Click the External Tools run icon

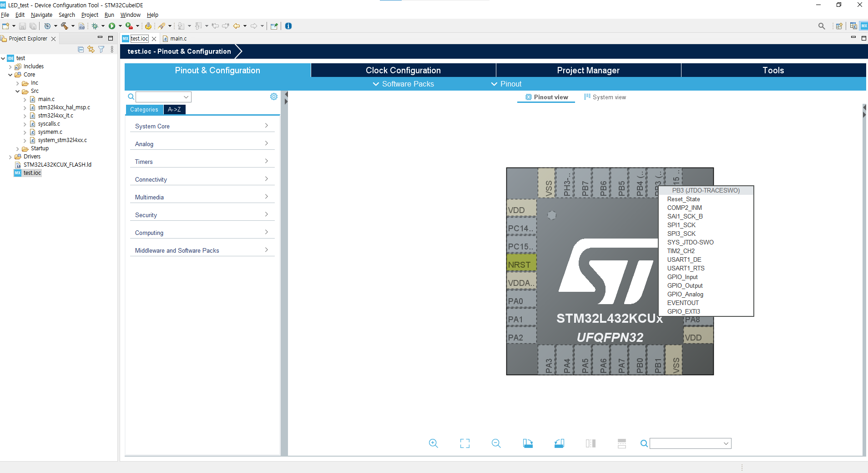pyautogui.click(x=129, y=26)
